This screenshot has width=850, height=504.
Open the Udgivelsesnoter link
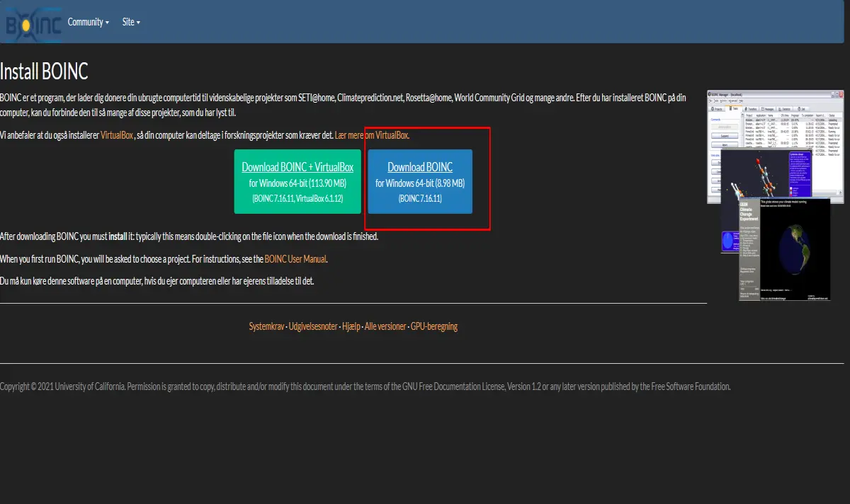pyautogui.click(x=313, y=326)
